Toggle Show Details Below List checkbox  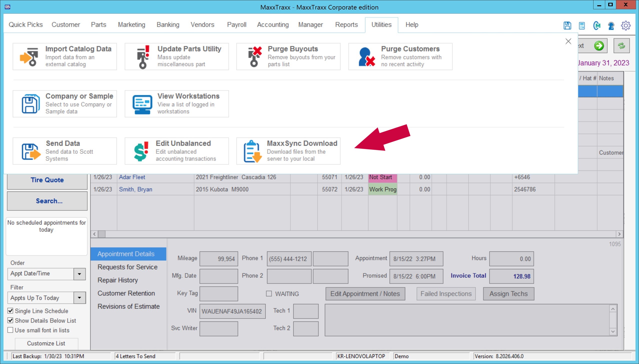(x=10, y=320)
